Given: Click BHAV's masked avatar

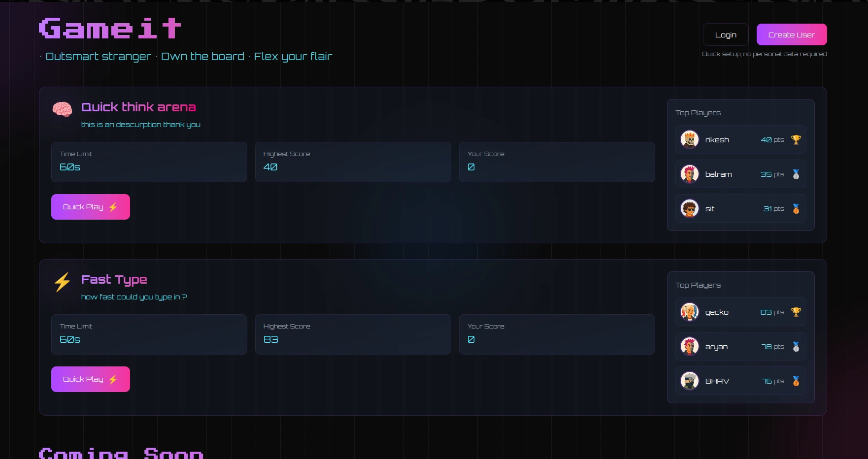Looking at the screenshot, I should click(689, 381).
